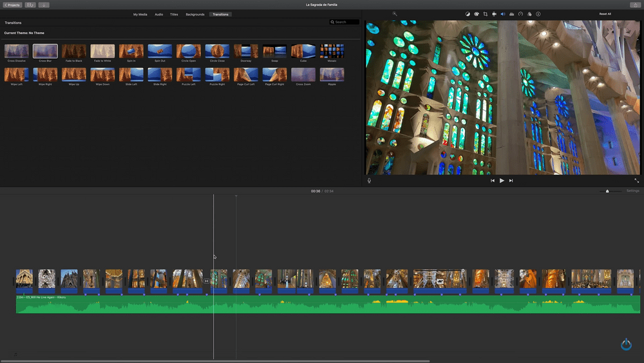The image size is (644, 363).
Task: Open the speed adjustment speedometer tool
Action: click(520, 14)
